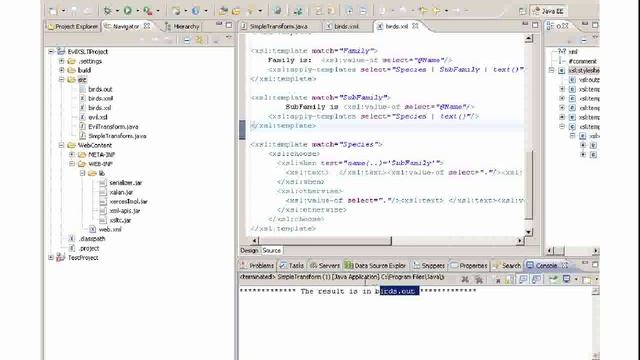Select birds.xsl file in the Navigator tree
This screenshot has width=640, height=360.
pyautogui.click(x=100, y=108)
